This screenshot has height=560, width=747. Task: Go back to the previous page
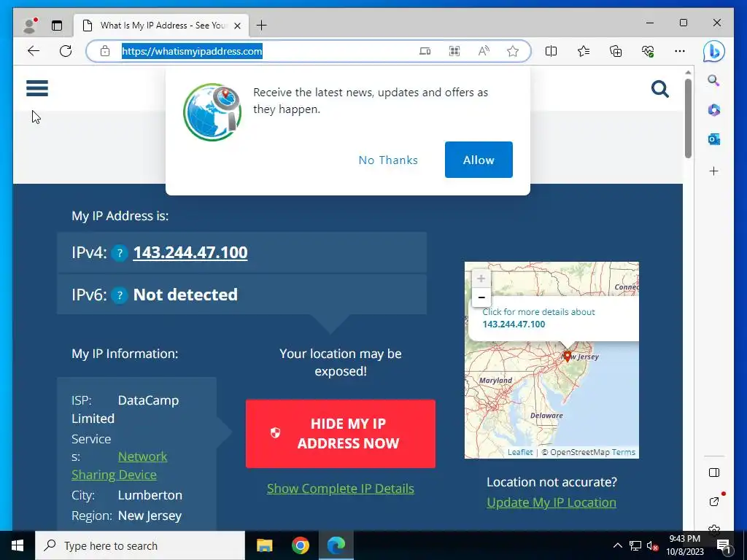[x=34, y=51]
